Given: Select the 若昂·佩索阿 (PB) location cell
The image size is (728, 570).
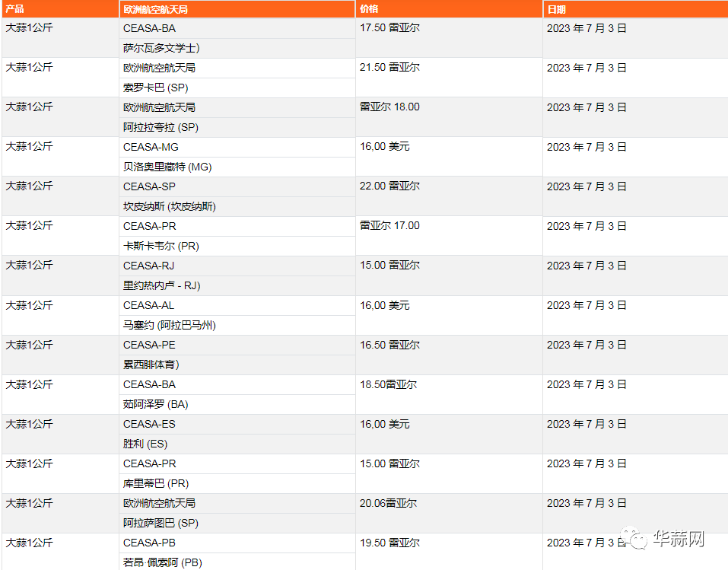Looking at the screenshot, I should [237, 562].
